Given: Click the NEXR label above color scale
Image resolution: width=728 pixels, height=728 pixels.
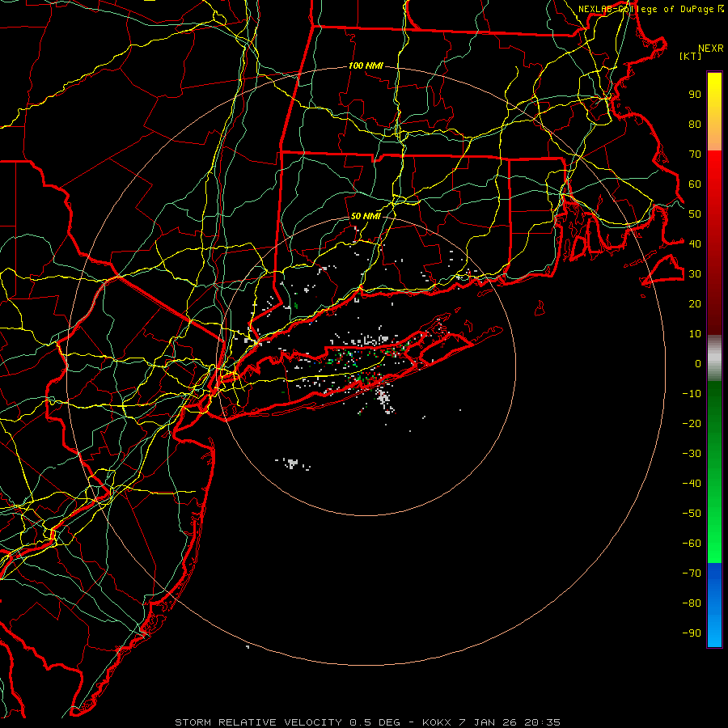Looking at the screenshot, I should pos(711,49).
